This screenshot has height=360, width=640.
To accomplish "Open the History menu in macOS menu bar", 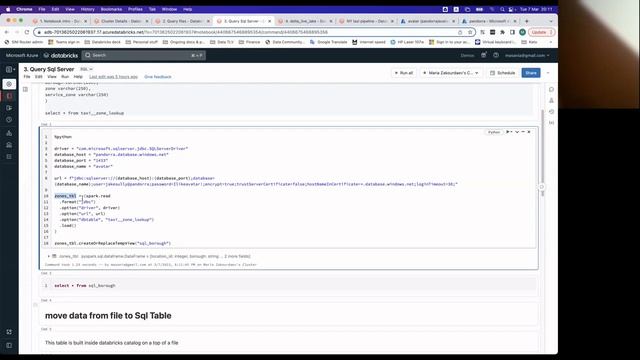I will 87,9.
